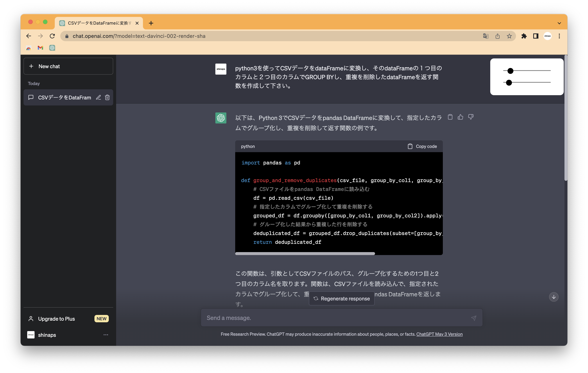Open the ChatGPT bookmark icon
This screenshot has height=373, width=588.
pyautogui.click(x=52, y=48)
